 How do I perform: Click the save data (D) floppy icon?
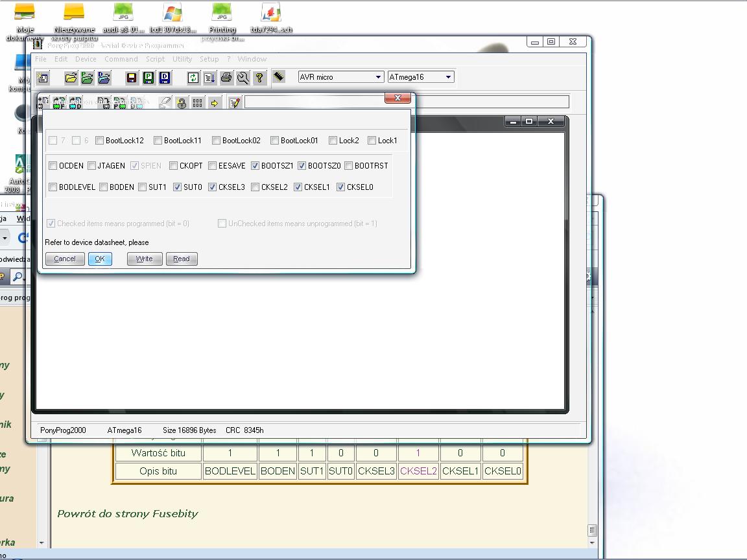(x=165, y=78)
